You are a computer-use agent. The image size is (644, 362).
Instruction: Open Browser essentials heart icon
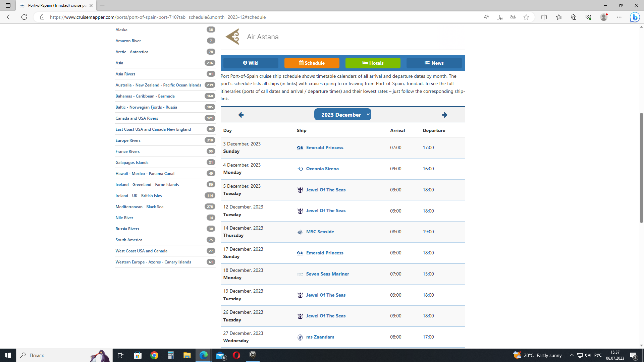(588, 17)
